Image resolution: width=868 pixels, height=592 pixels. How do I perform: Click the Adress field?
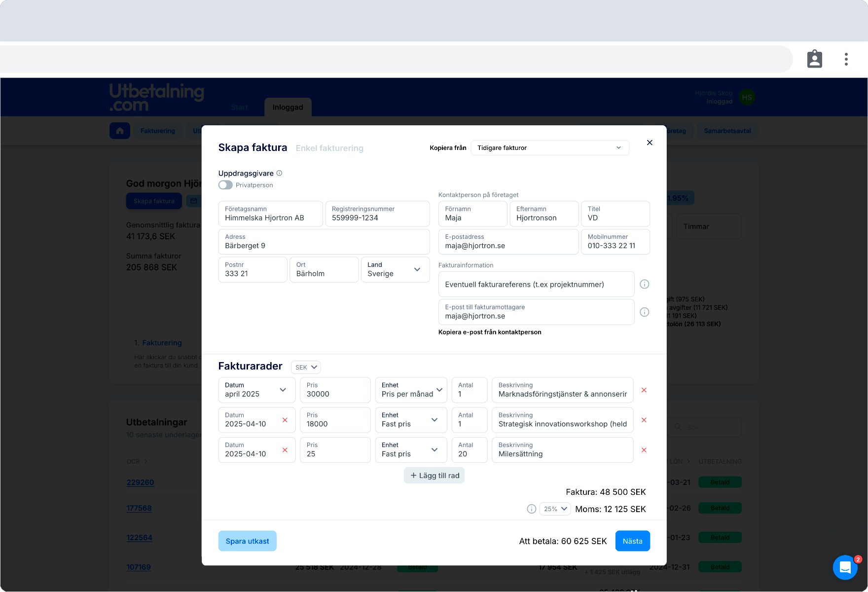[324, 242]
